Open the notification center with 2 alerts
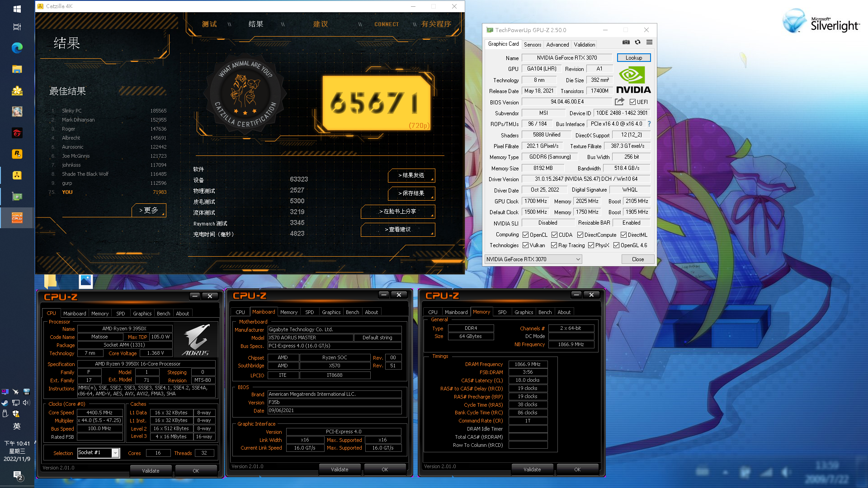This screenshot has height=488, width=868. click(x=17, y=475)
